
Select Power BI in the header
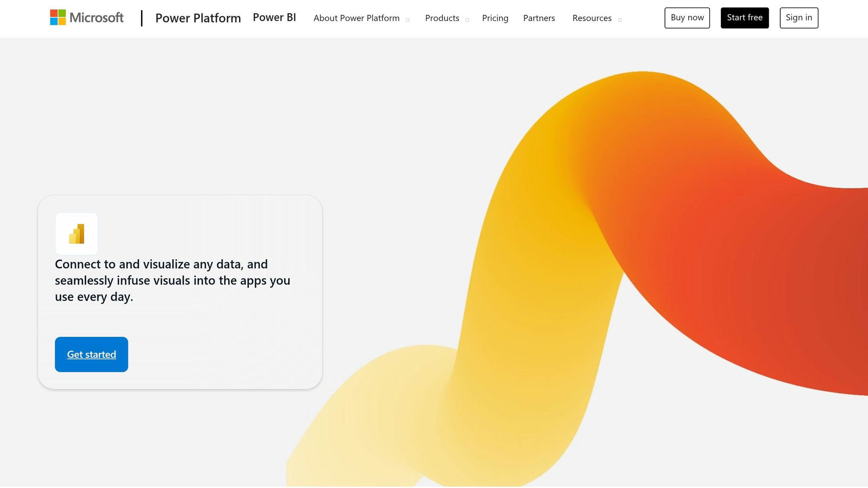pyautogui.click(x=274, y=17)
